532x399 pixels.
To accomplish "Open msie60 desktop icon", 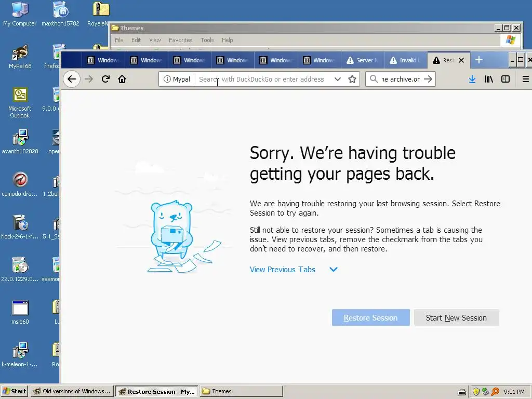I will click(20, 312).
